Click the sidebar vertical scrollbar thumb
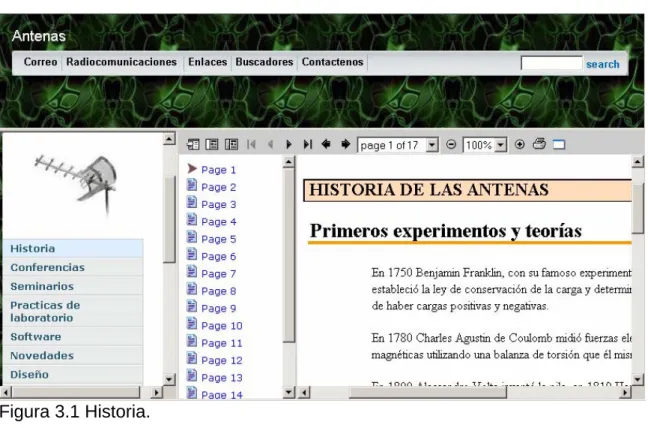The height and width of the screenshot is (428, 648). coord(169,220)
